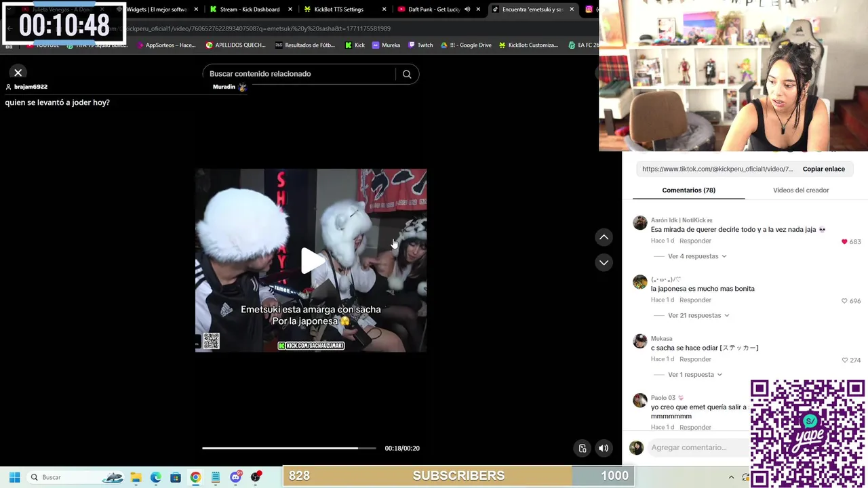Click the browser address bar URL

pyautogui.click(x=258, y=28)
